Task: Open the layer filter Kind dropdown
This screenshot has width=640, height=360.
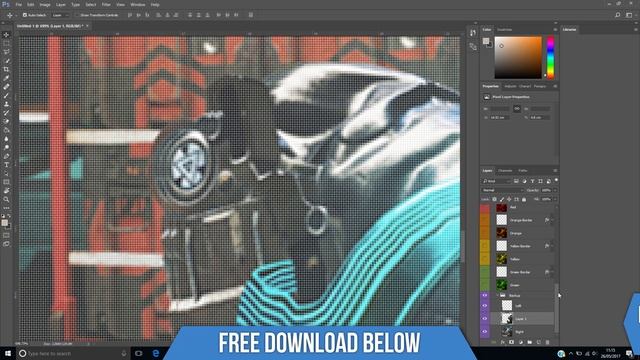Action: click(497, 181)
